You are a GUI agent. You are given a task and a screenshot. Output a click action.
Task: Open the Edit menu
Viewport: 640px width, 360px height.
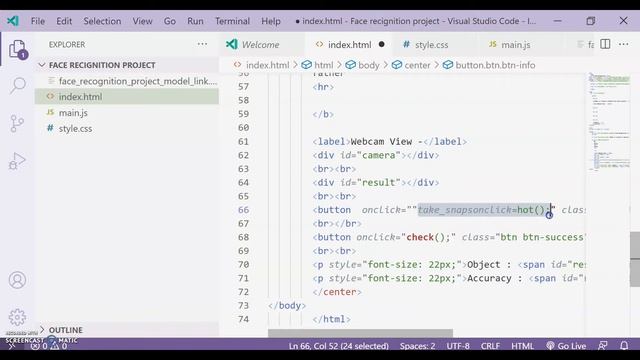coord(64,21)
